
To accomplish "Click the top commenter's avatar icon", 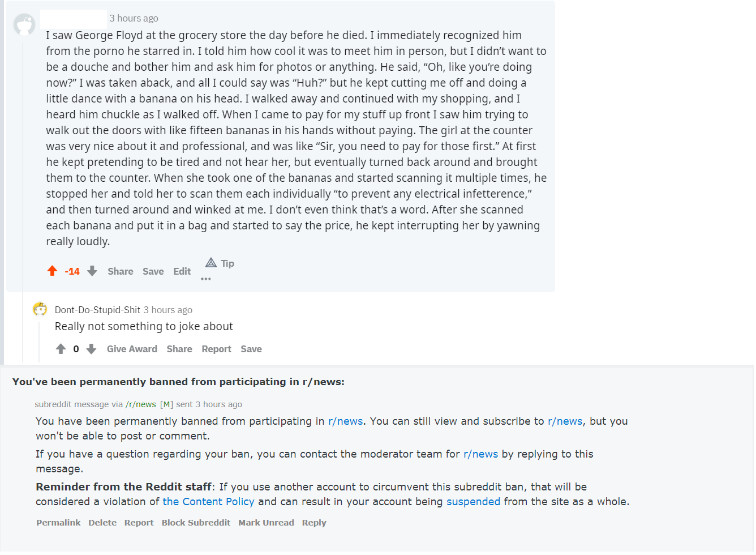I will tap(24, 25).
